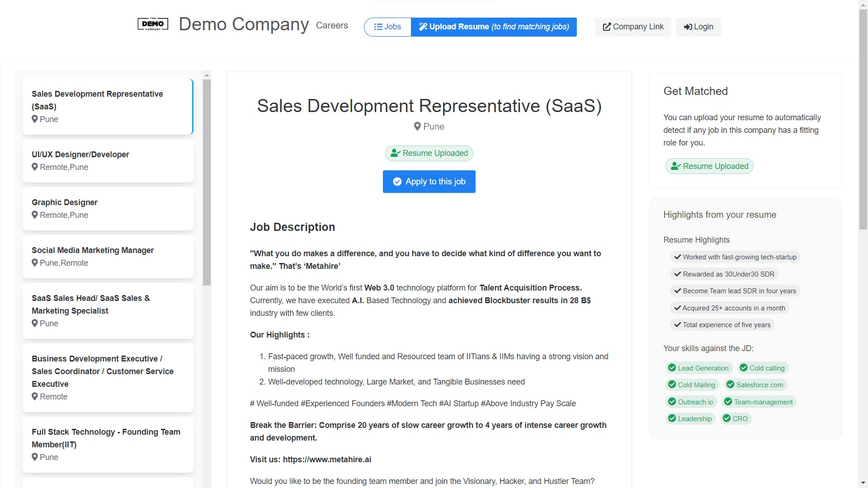This screenshot has height=488, width=868.
Task: Click the checkmark icon on Lead Generation skill
Action: click(672, 368)
